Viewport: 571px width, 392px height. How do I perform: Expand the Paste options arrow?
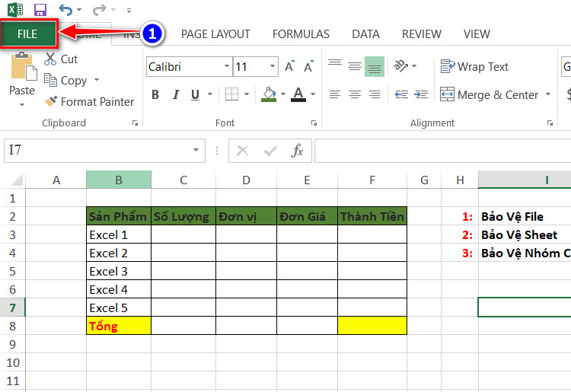pyautogui.click(x=22, y=104)
